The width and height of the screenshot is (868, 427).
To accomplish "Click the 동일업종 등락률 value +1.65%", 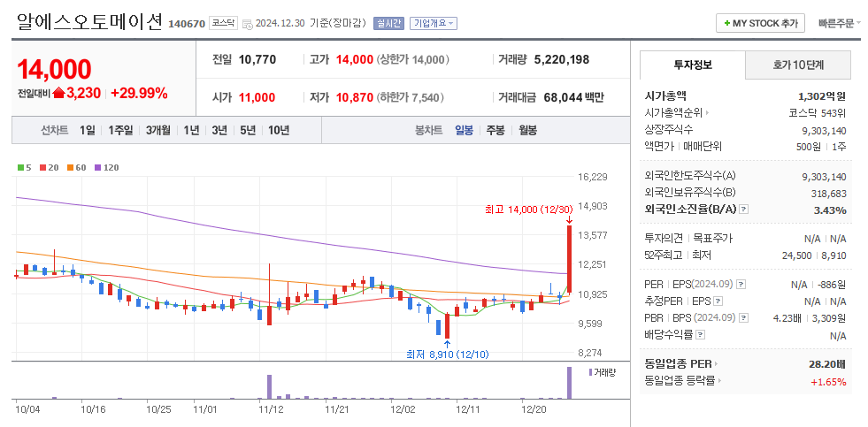I will click(x=829, y=382).
